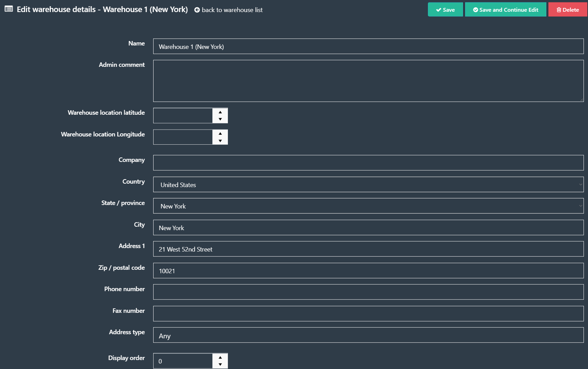Image resolution: width=588 pixels, height=369 pixels.
Task: Click the Address 1 input field
Action: (368, 249)
